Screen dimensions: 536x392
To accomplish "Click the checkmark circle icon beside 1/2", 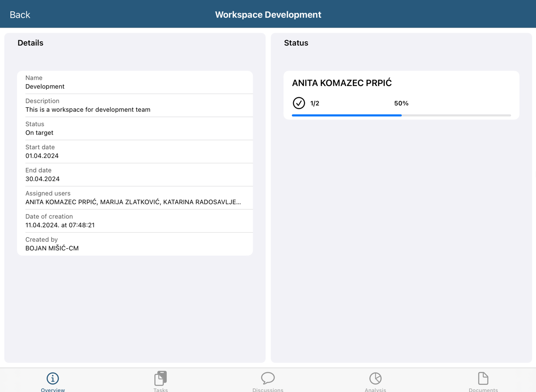I will (x=299, y=103).
